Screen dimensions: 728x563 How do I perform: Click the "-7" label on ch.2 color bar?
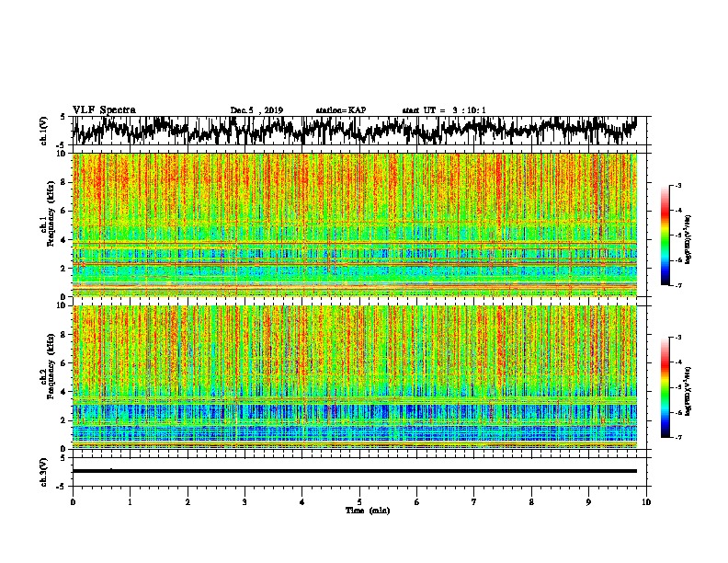tap(677, 437)
